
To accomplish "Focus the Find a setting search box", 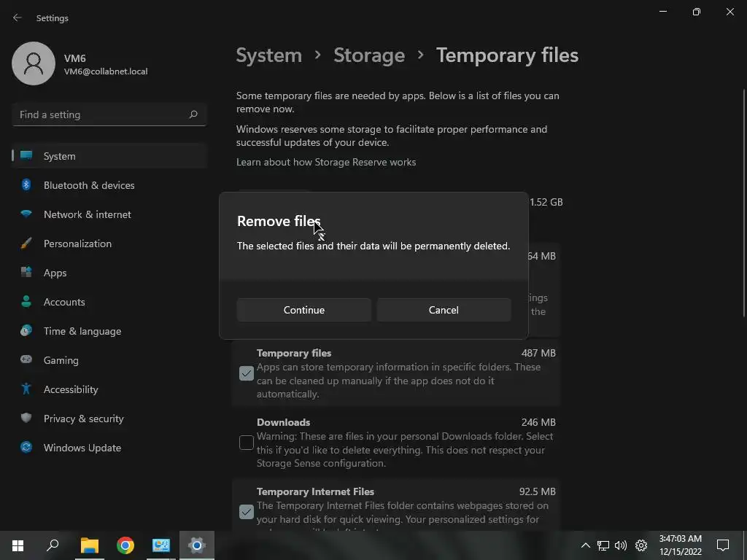I will tap(109, 114).
